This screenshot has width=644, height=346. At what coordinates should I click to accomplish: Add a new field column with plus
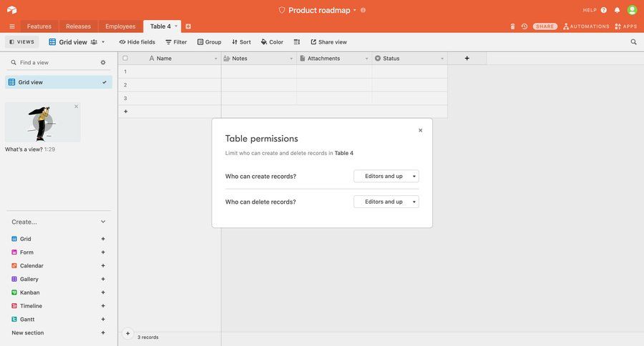point(467,59)
